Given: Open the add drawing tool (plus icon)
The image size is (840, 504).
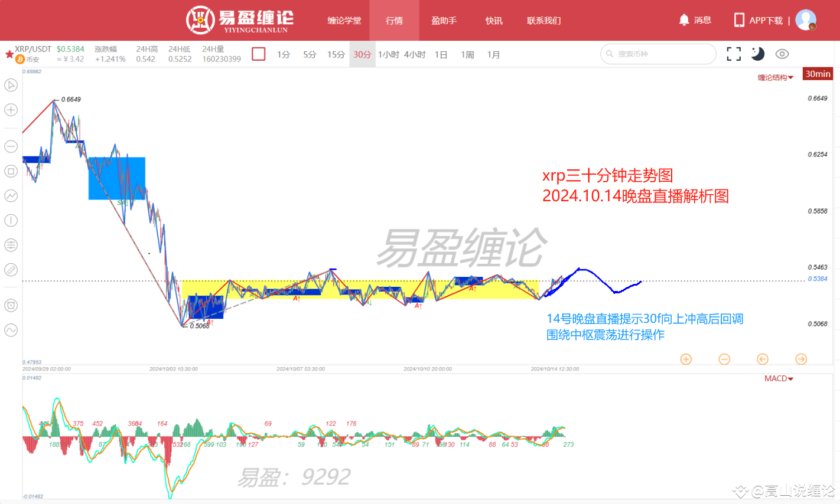Looking at the screenshot, I should (11, 110).
